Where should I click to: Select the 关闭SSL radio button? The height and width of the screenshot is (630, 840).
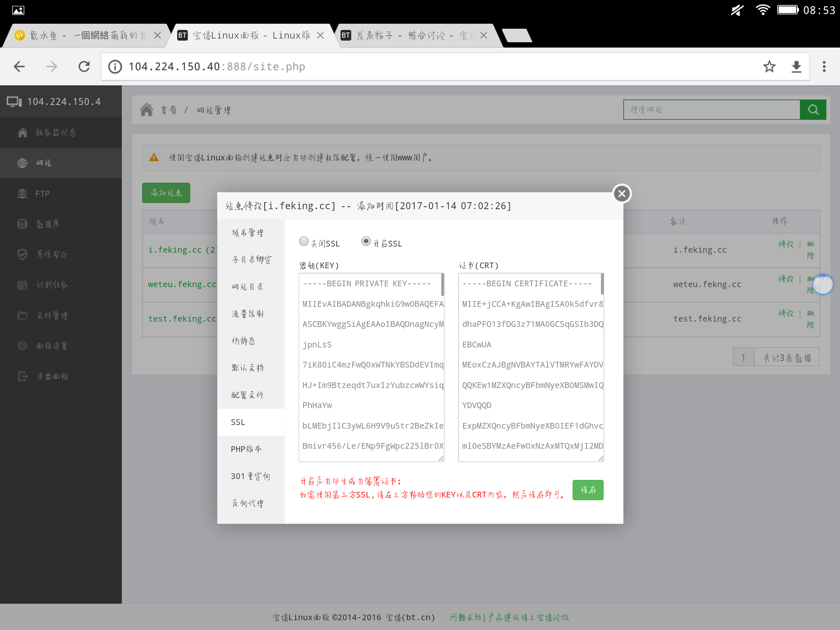(x=304, y=241)
